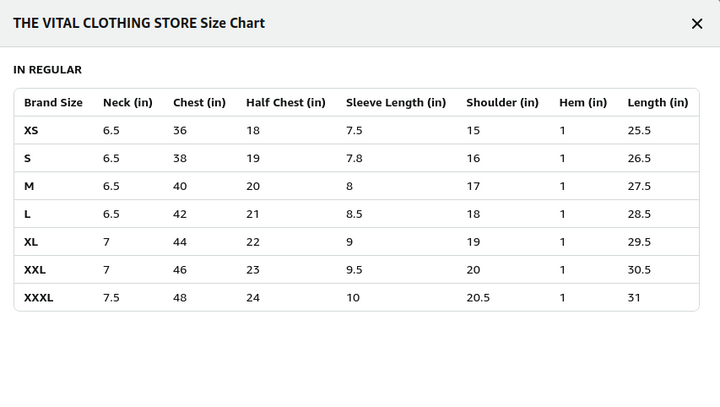Select the XXL size row label
Image resolution: width=720 pixels, height=407 pixels.
tap(35, 270)
